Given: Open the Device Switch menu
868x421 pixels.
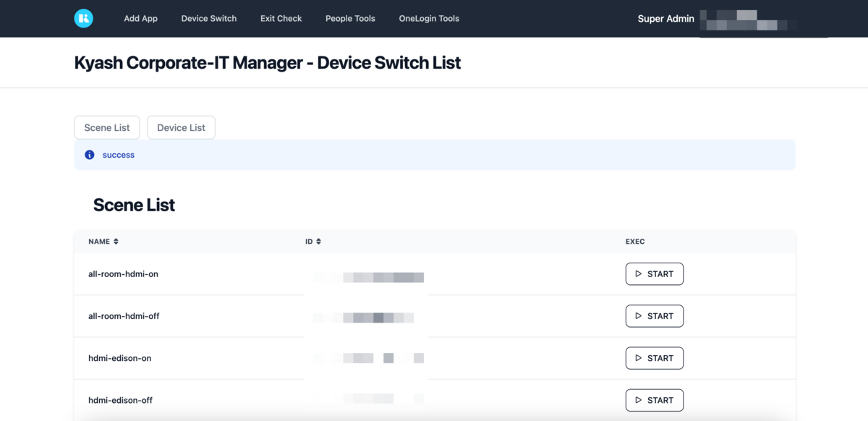Looking at the screenshot, I should click(209, 19).
